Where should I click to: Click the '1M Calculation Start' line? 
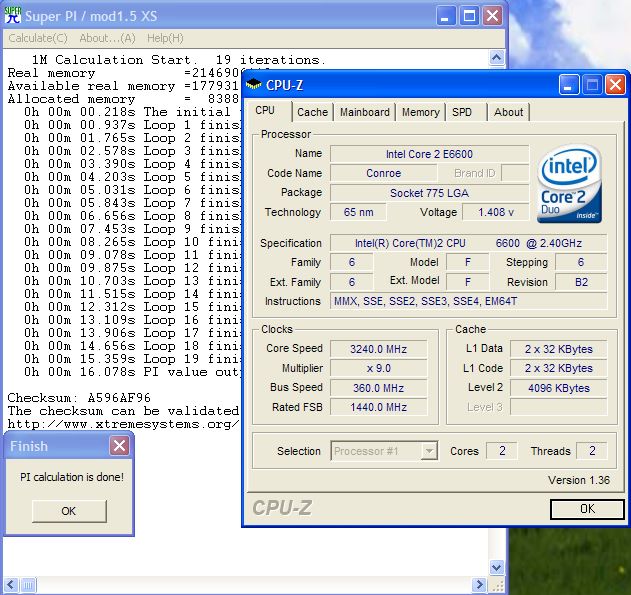click(x=178, y=60)
